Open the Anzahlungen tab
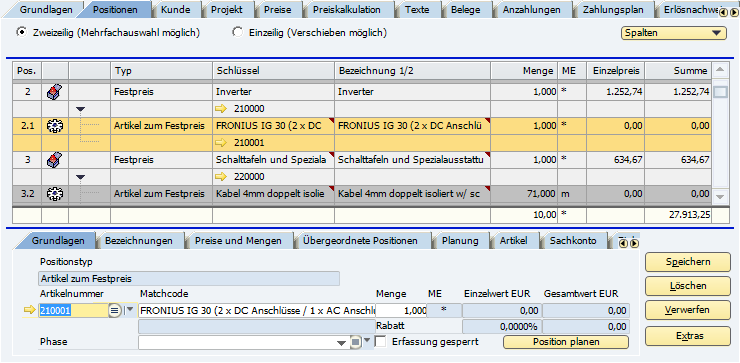This screenshot has width=740, height=363. point(531,9)
